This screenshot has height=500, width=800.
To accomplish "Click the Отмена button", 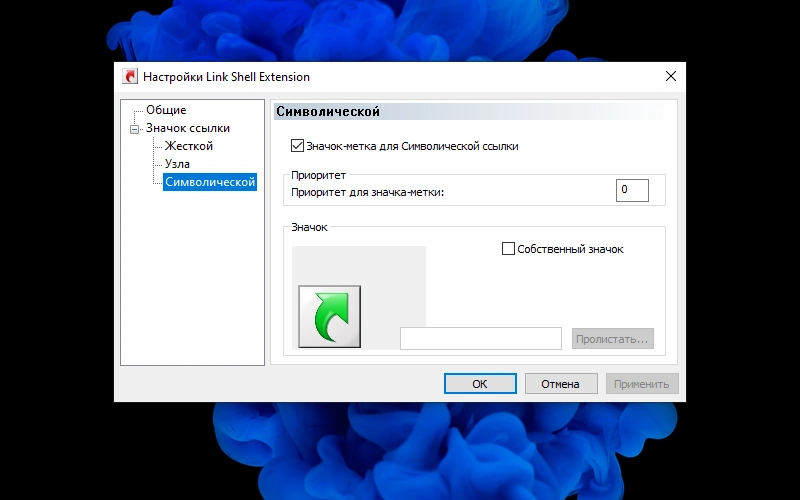I will pyautogui.click(x=561, y=384).
